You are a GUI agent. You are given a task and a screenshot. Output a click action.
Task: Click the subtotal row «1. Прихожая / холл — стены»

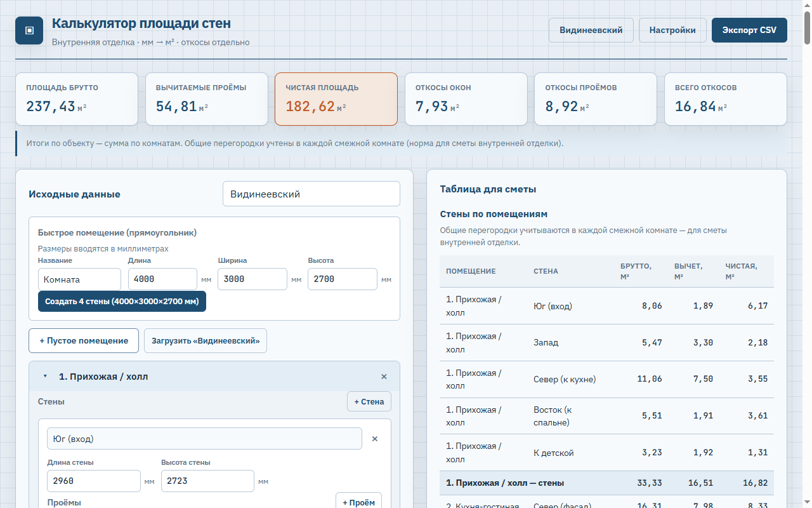pos(606,483)
